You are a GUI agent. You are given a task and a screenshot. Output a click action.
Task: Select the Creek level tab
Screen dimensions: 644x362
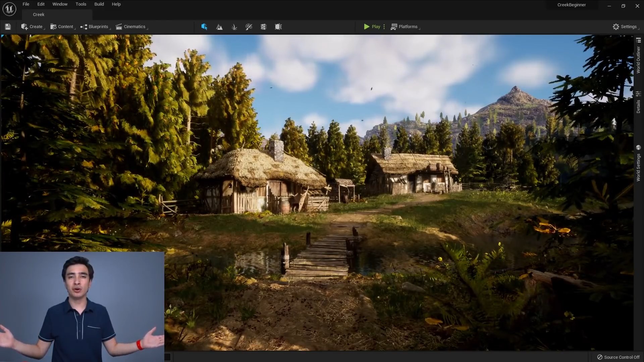57,14
